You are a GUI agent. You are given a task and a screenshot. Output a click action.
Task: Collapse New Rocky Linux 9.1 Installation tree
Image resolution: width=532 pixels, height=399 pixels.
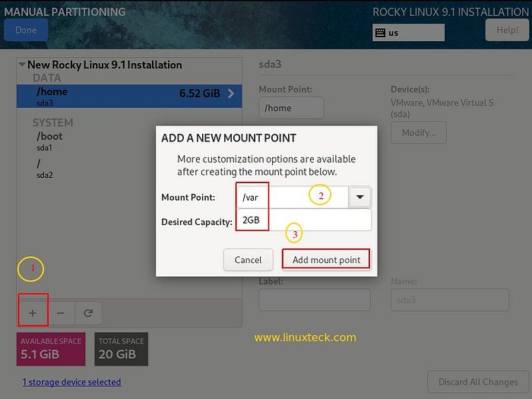[22, 64]
